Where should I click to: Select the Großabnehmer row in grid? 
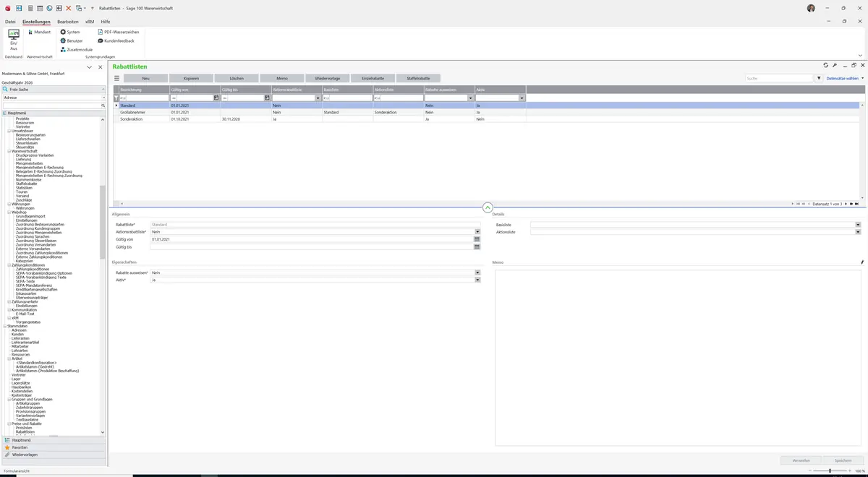(x=487, y=112)
